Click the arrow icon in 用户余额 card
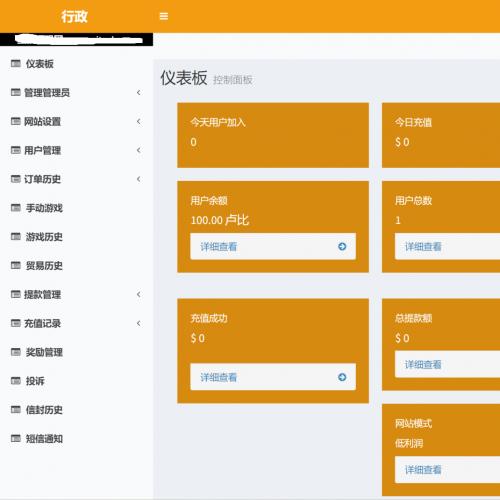The height and width of the screenshot is (500, 500). [x=342, y=246]
